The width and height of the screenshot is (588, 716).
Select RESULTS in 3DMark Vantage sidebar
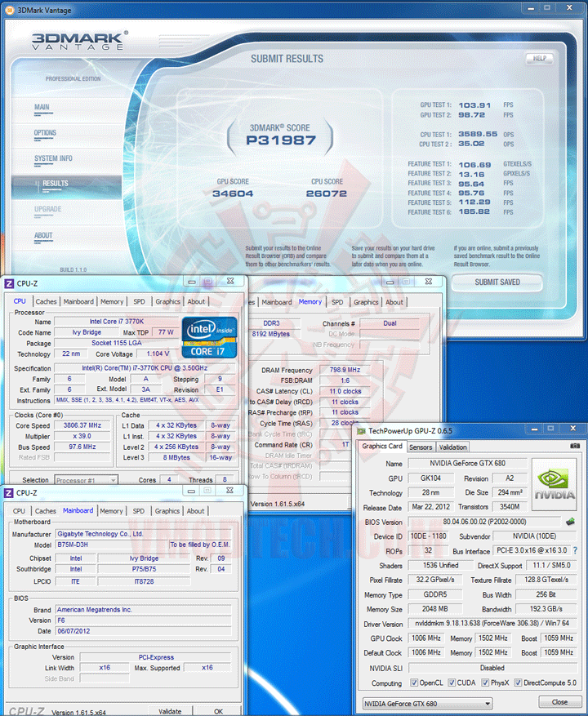click(56, 184)
